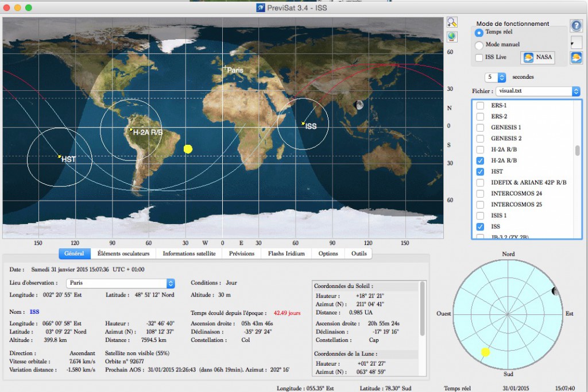Click the seconds interval stepper arrows
This screenshot has width=588, height=392.
[502, 78]
